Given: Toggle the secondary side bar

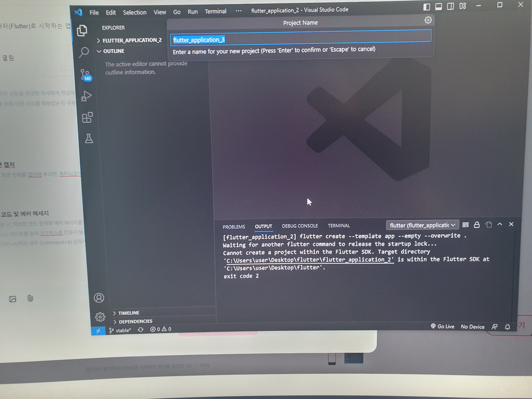Looking at the screenshot, I should pyautogui.click(x=450, y=6).
